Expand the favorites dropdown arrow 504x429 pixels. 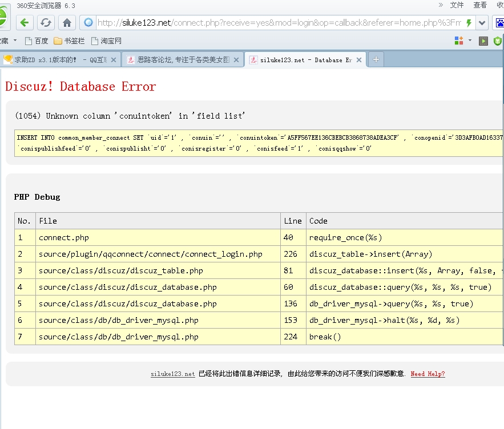pyautogui.click(x=15, y=41)
